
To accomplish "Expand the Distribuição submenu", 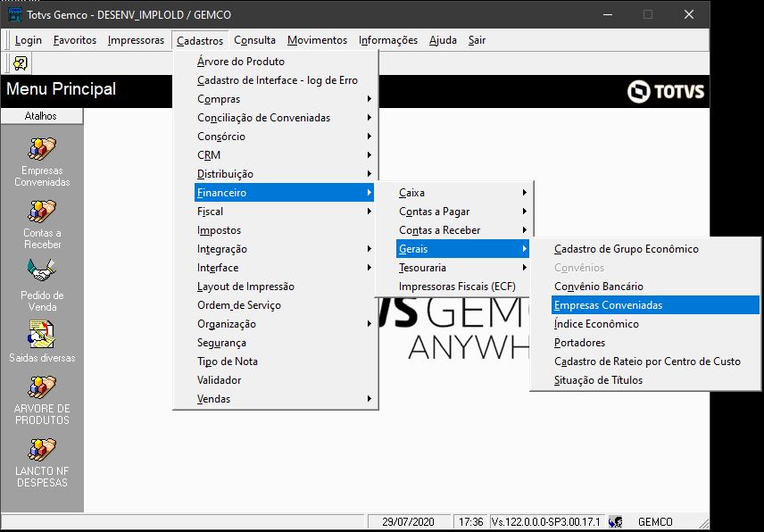I will pyautogui.click(x=284, y=174).
